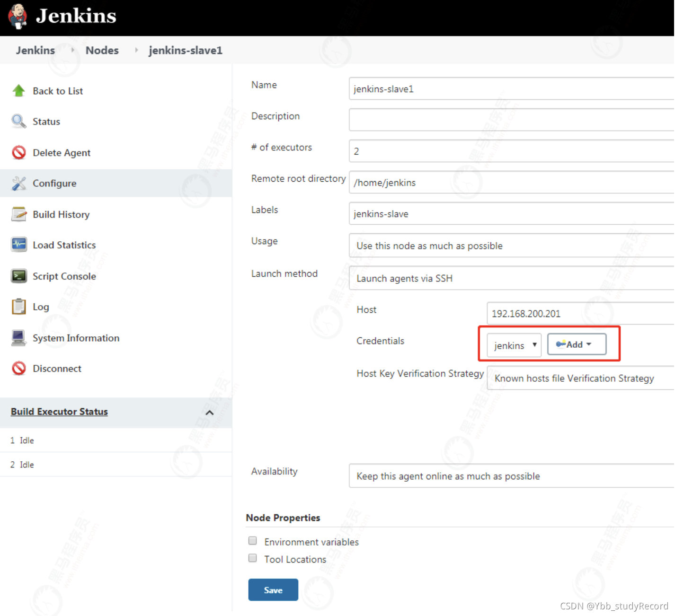Screen dimensions: 675x616
Task: Click the Name input field
Action: (512, 88)
